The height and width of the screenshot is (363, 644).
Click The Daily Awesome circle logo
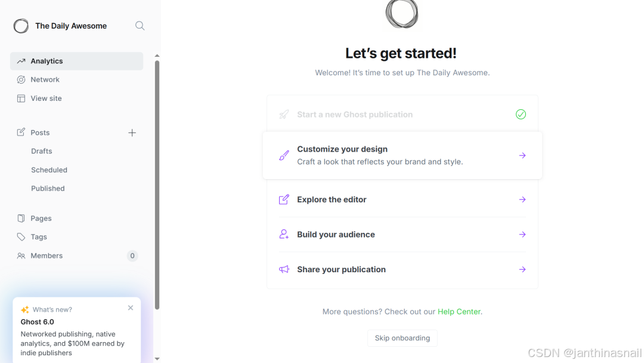(x=21, y=26)
